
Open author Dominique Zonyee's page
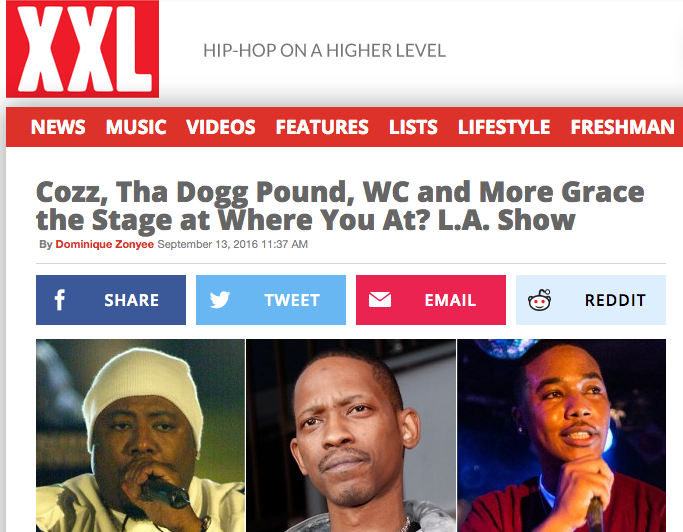click(x=105, y=244)
